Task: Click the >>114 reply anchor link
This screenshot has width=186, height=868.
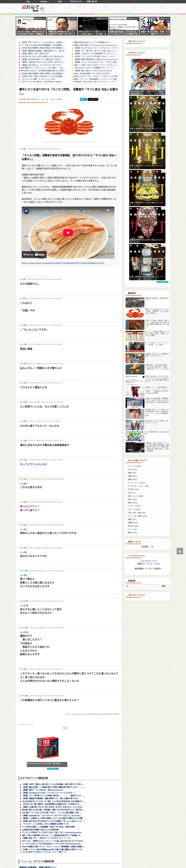Action: pos(24,606)
